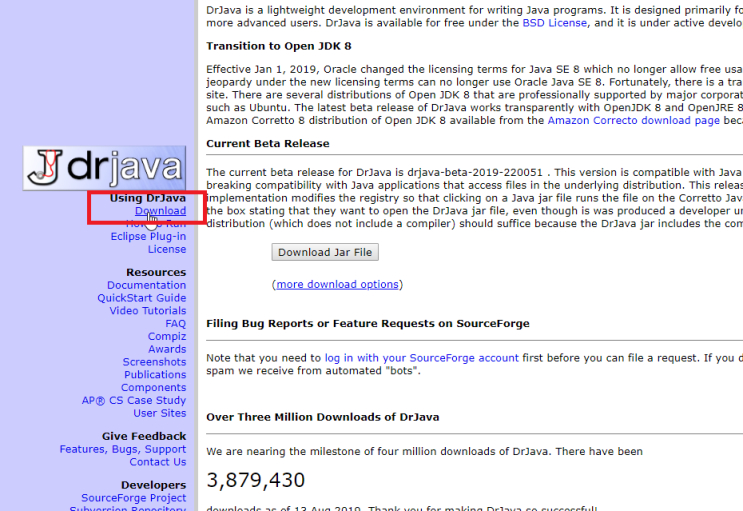Click the Current Beta Release heading
Viewport: 743px width, 511px height.
click(x=268, y=144)
